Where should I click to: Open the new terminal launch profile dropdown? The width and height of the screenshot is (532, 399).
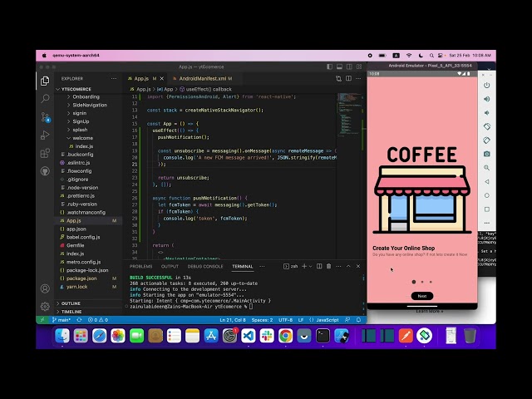(310, 266)
